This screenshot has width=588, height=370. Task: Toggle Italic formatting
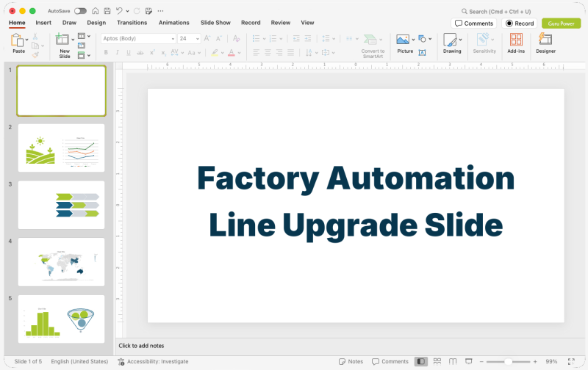(118, 52)
